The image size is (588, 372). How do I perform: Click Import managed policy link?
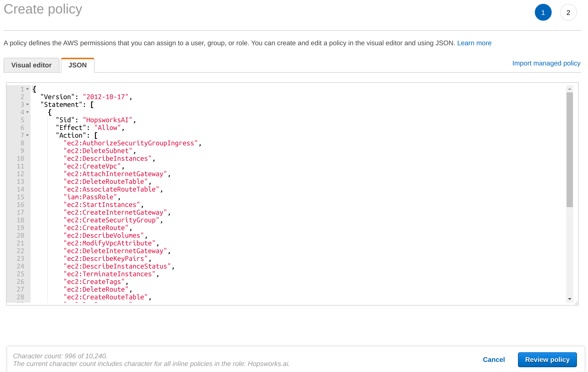[x=546, y=63]
